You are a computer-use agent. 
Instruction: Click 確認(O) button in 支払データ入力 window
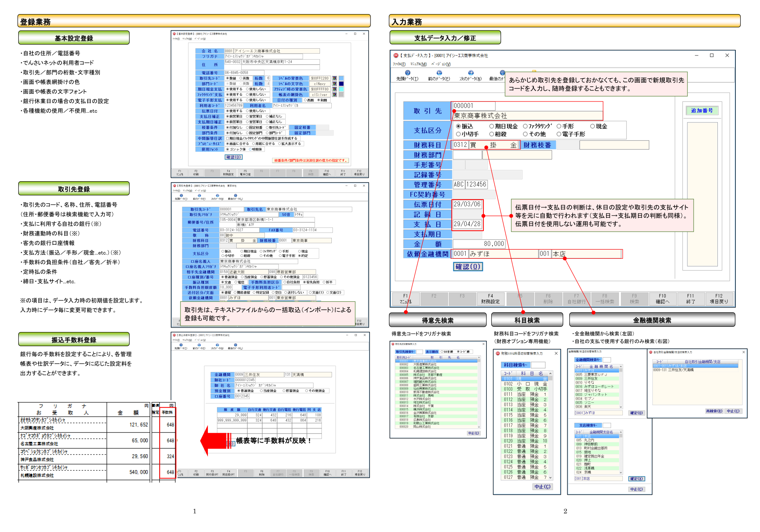pyautogui.click(x=468, y=267)
